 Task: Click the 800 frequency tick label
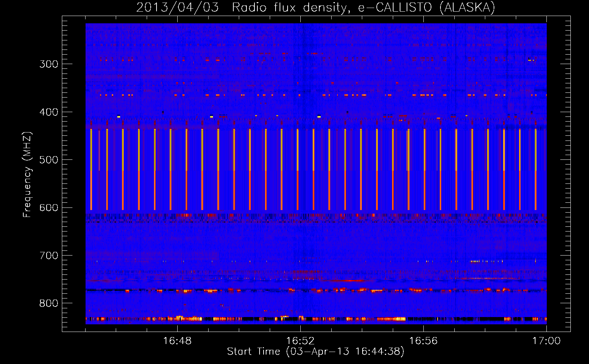coord(49,304)
